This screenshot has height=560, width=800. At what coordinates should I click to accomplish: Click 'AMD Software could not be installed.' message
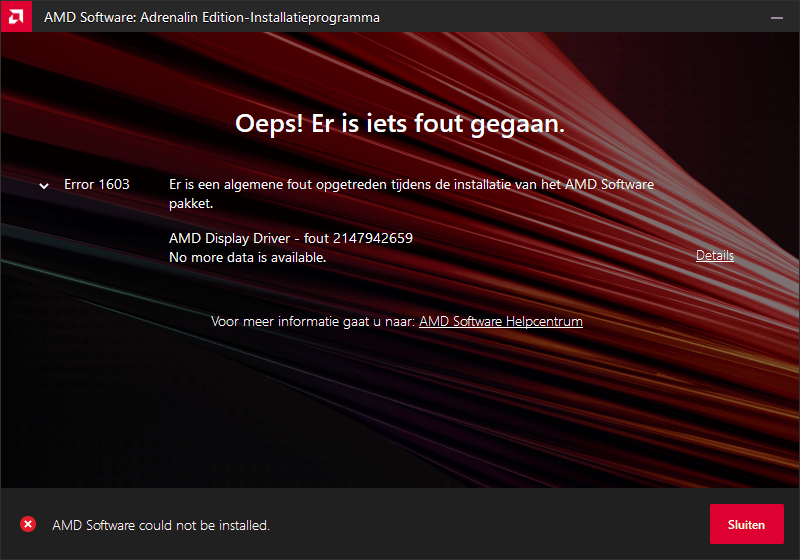[161, 525]
